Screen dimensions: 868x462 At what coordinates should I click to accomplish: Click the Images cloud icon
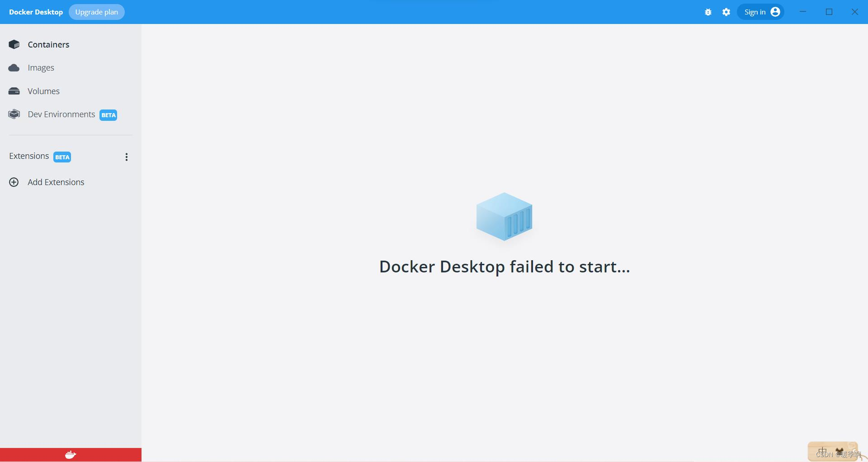14,68
